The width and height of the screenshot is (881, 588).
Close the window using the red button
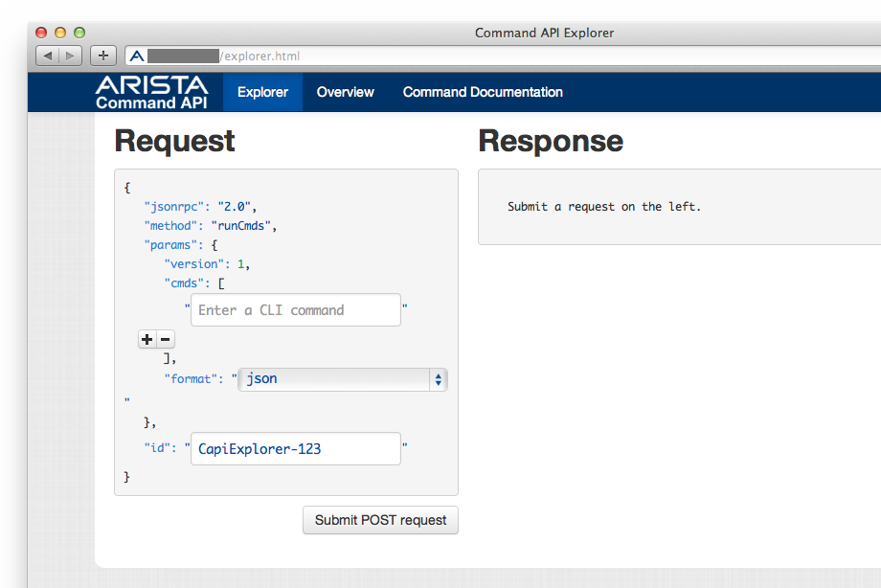click(x=41, y=33)
